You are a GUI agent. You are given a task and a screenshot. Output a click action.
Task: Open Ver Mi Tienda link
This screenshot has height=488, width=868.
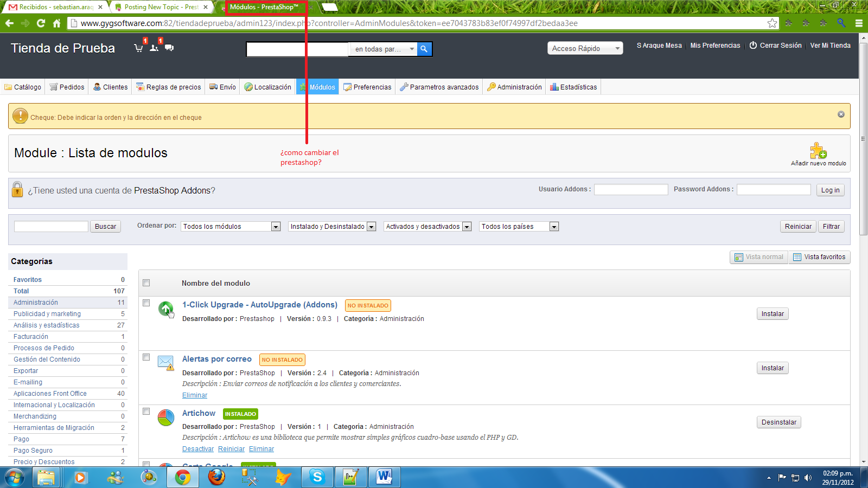(x=830, y=46)
